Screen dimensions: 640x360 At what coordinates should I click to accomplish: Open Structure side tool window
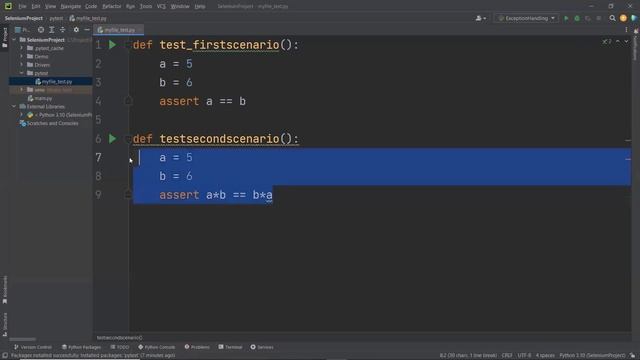coord(5,324)
